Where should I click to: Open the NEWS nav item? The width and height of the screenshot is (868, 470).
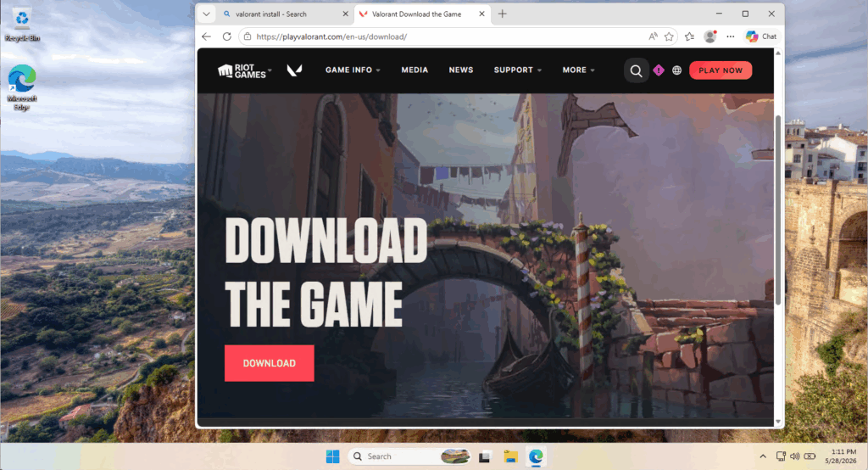(x=461, y=70)
